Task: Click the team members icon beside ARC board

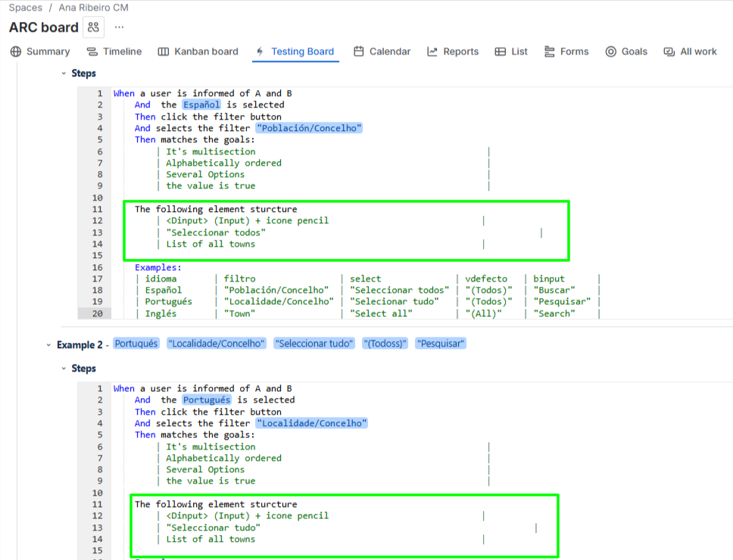Action: click(x=93, y=27)
